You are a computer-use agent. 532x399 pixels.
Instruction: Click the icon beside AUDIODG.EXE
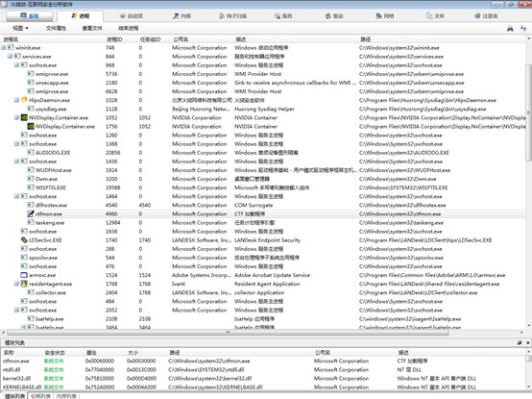click(x=31, y=153)
